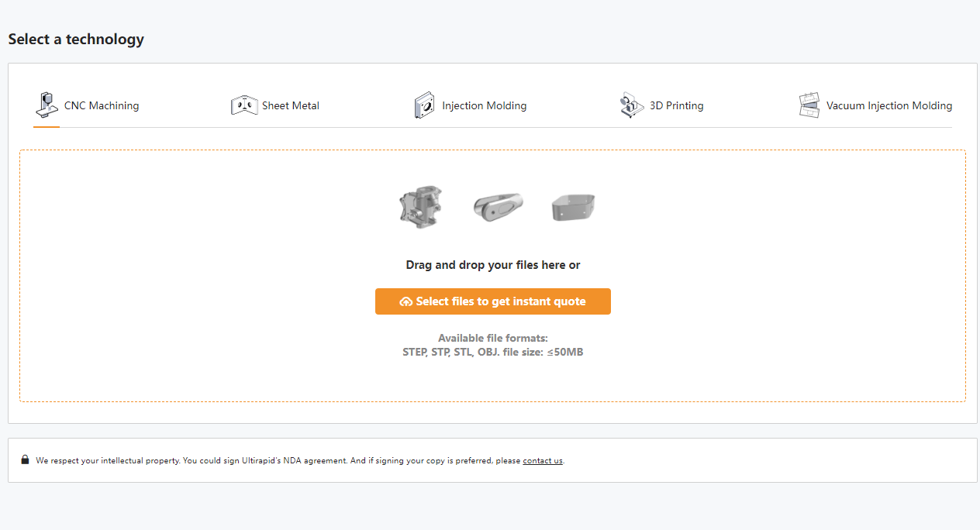Click the Available file formats text
Image resolution: width=980 pixels, height=530 pixels.
click(x=493, y=338)
